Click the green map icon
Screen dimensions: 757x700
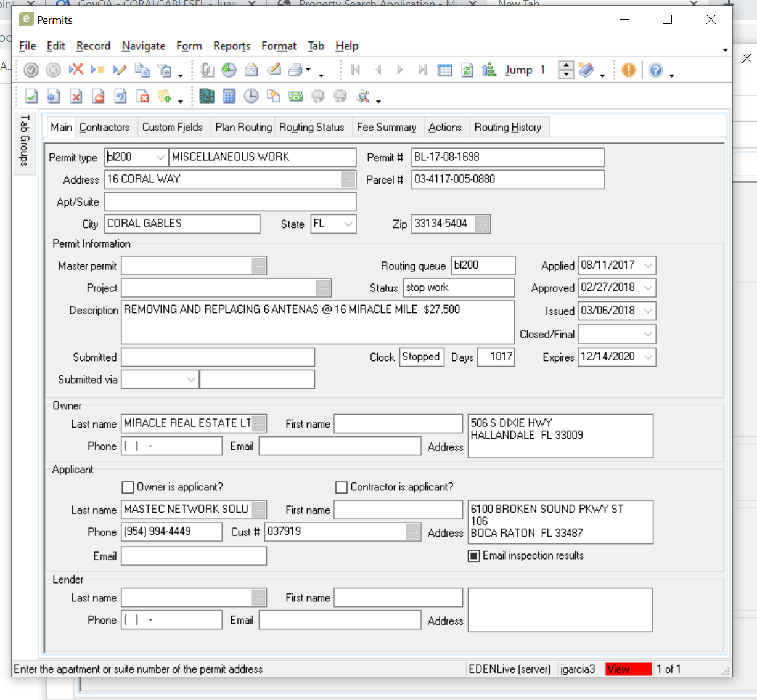point(207,96)
